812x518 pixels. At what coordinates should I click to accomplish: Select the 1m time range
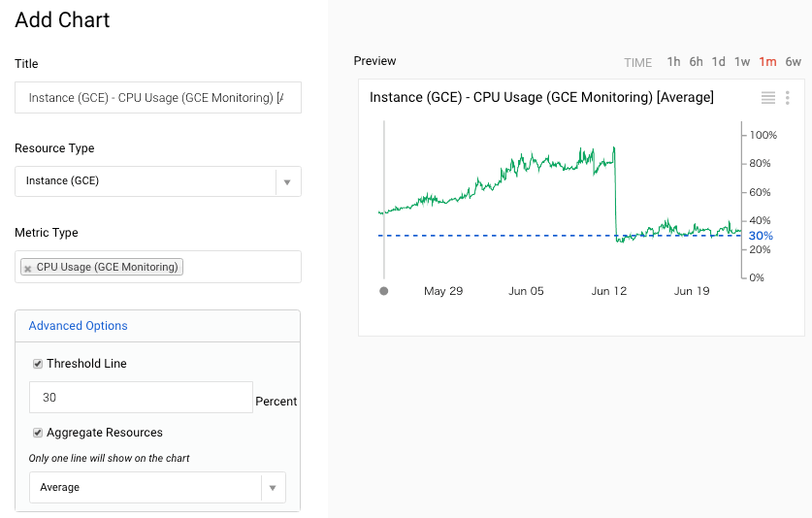pos(767,62)
